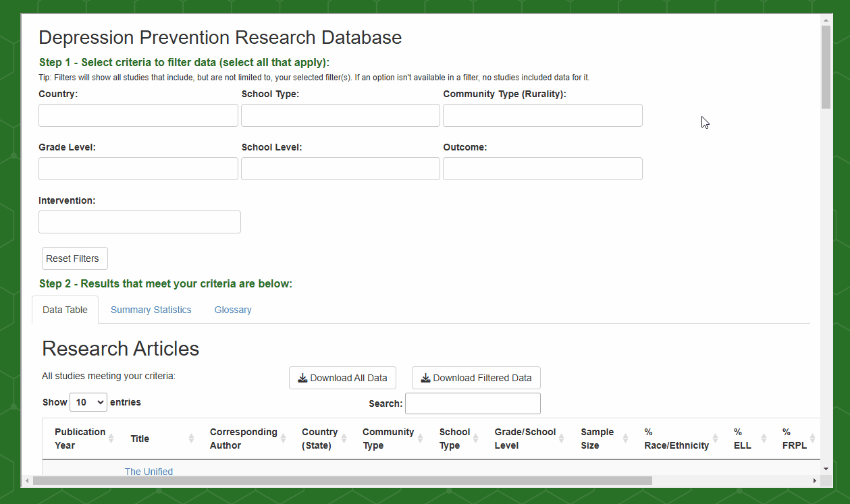850x504 pixels.
Task: Sort table by Sample Size
Action: (x=604, y=439)
